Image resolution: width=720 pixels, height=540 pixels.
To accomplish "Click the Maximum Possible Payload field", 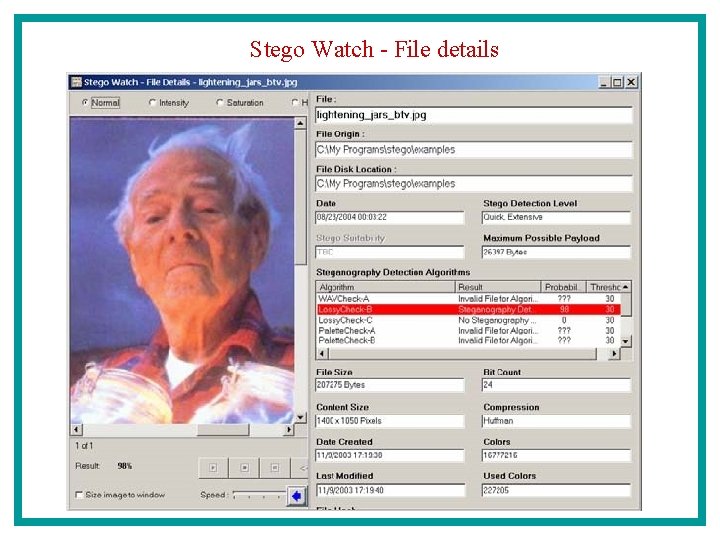I will tap(556, 252).
